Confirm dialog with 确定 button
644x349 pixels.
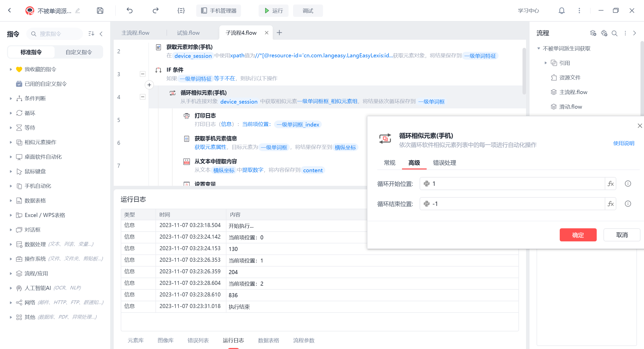578,235
